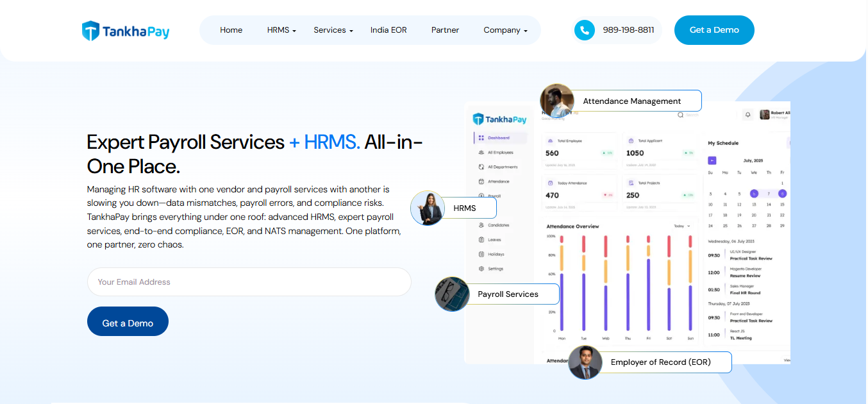Click the Total Projects value 250

click(x=633, y=196)
